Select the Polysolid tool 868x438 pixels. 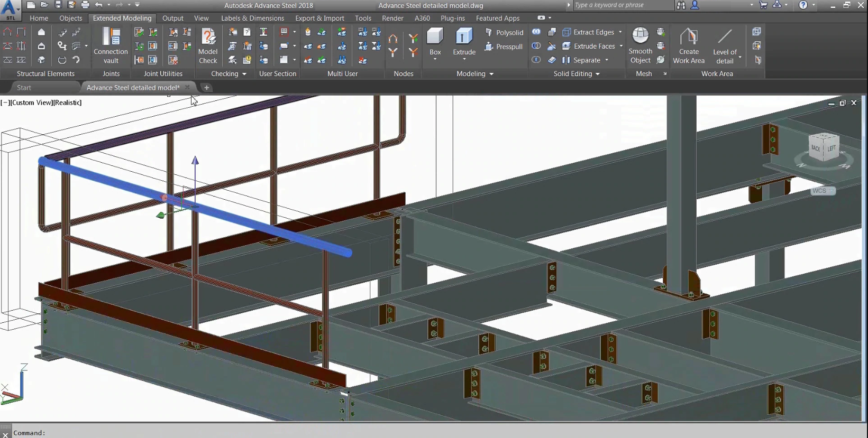pyautogui.click(x=505, y=32)
